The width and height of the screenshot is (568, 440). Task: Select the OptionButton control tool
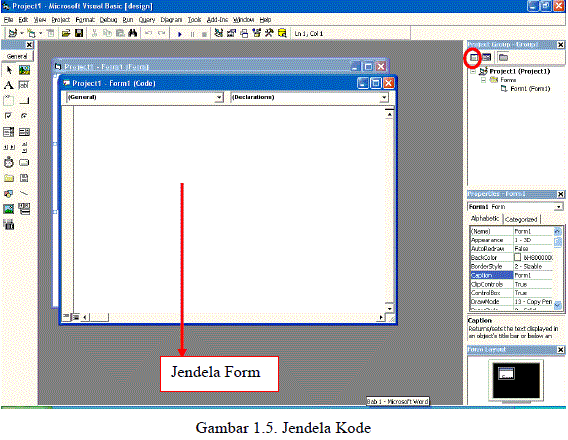(24, 116)
